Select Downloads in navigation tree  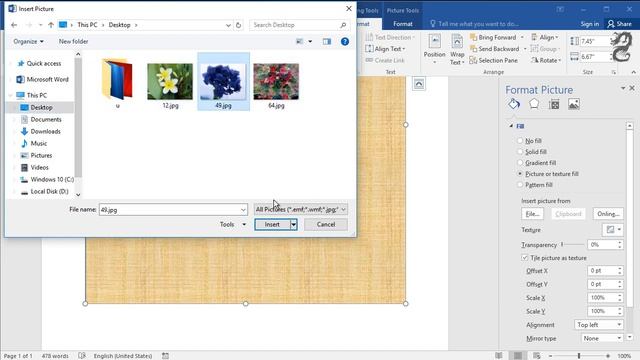pos(45,131)
